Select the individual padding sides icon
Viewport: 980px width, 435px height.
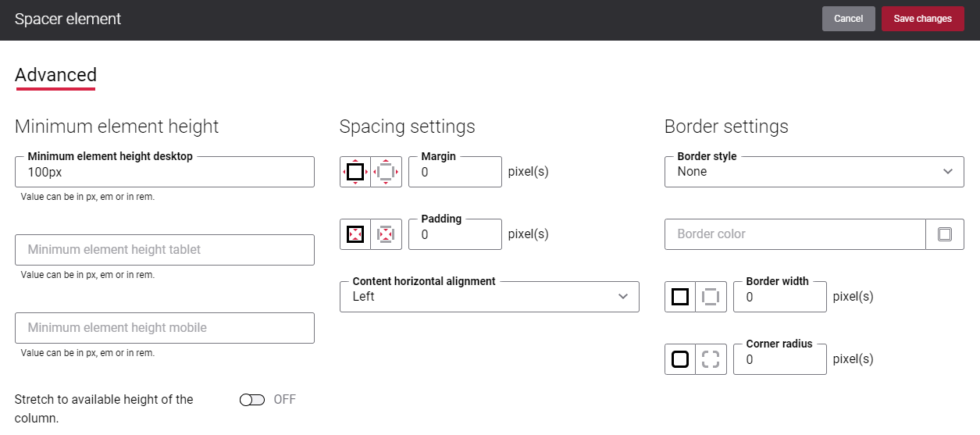387,234
